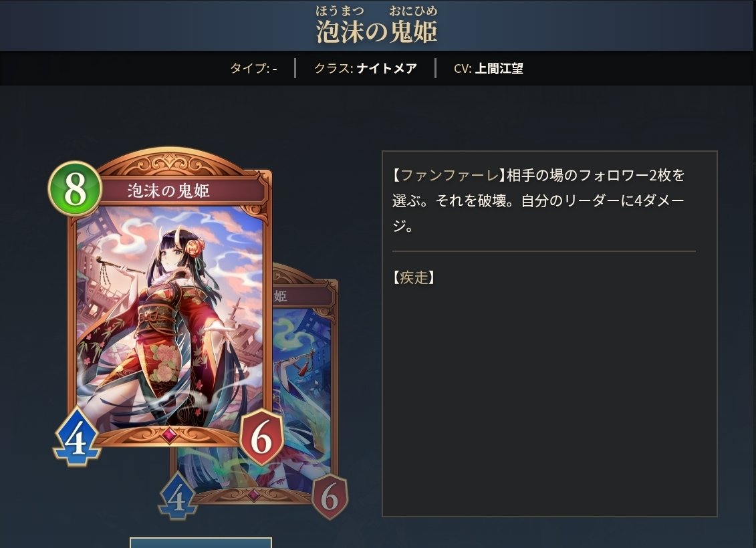
Task: Click the green cost 8 orb
Action: tap(76, 188)
